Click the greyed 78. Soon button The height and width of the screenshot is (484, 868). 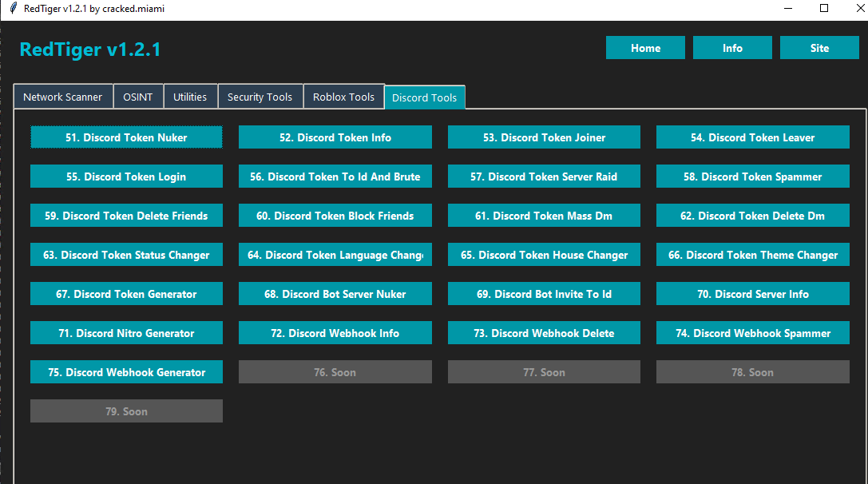point(753,372)
